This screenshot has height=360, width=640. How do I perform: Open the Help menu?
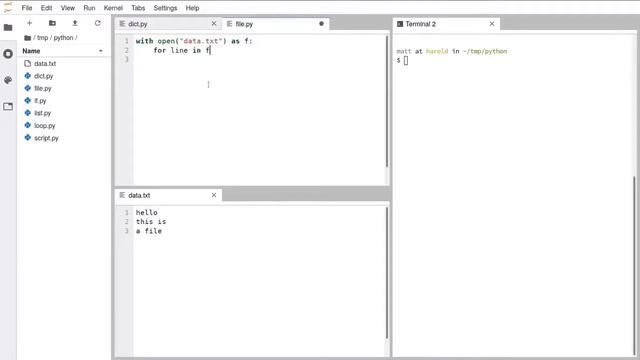coord(192,8)
